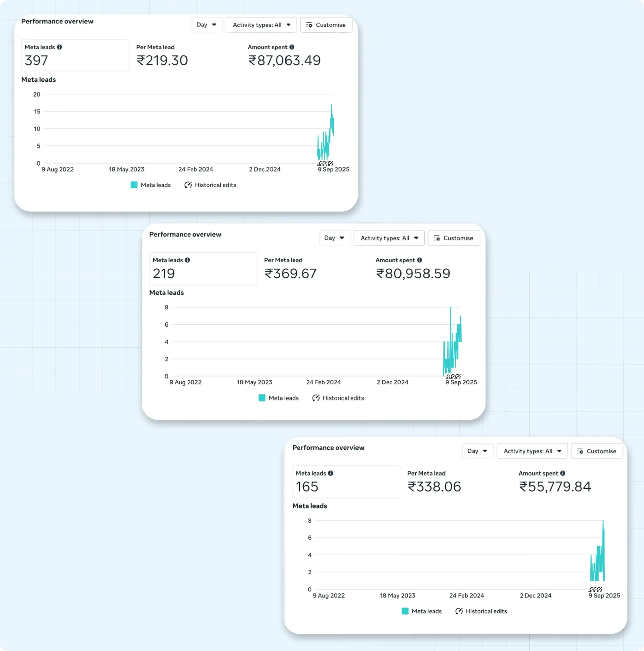
Task: Click Historical edits icon in bottom panel legend
Action: pyautogui.click(x=459, y=611)
